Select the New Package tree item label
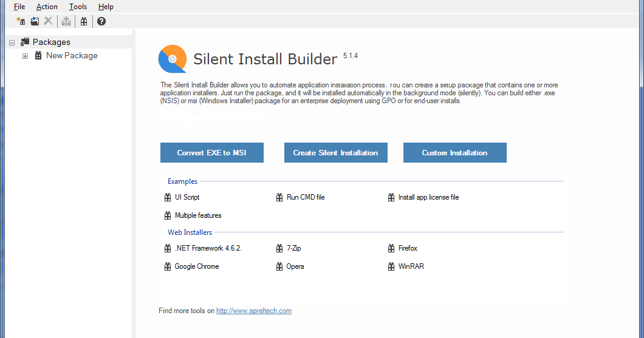Viewport: 644px width, 338px height. click(72, 55)
